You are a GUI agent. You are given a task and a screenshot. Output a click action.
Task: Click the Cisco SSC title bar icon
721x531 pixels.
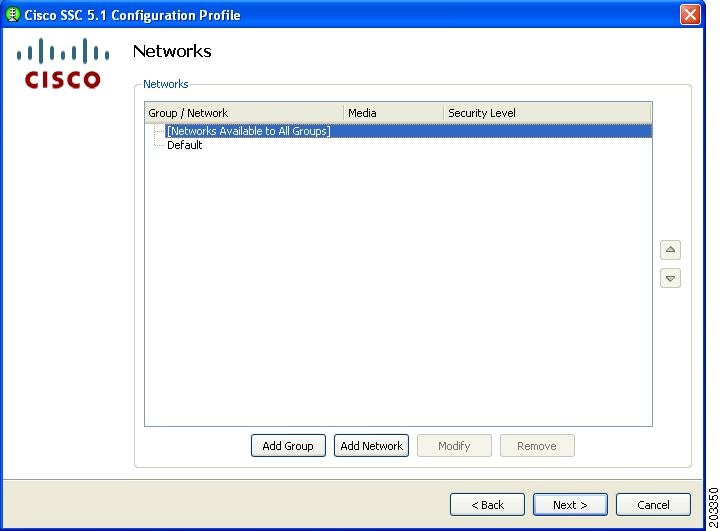[12, 14]
